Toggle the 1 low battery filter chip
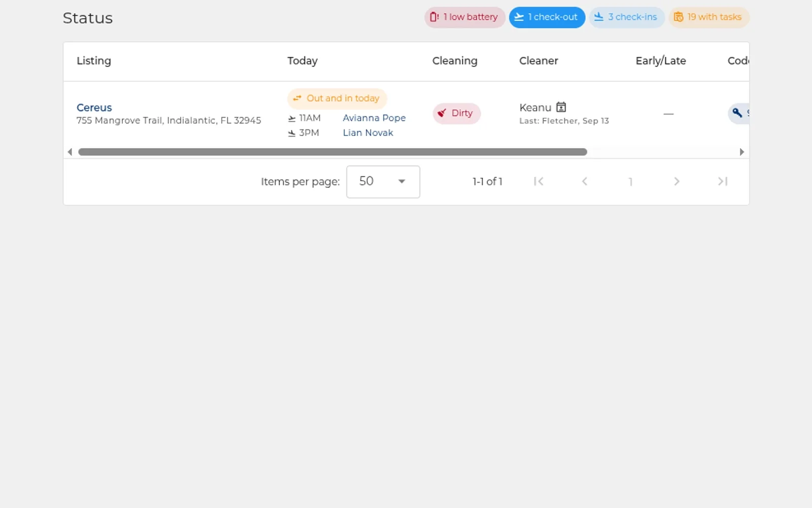The image size is (812, 508). (x=464, y=17)
